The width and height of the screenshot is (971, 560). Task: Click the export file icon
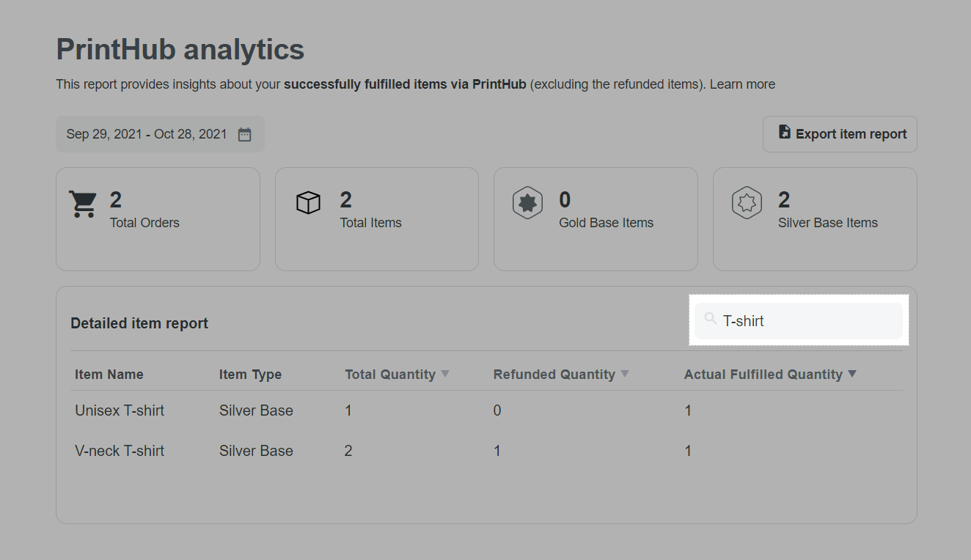(784, 133)
